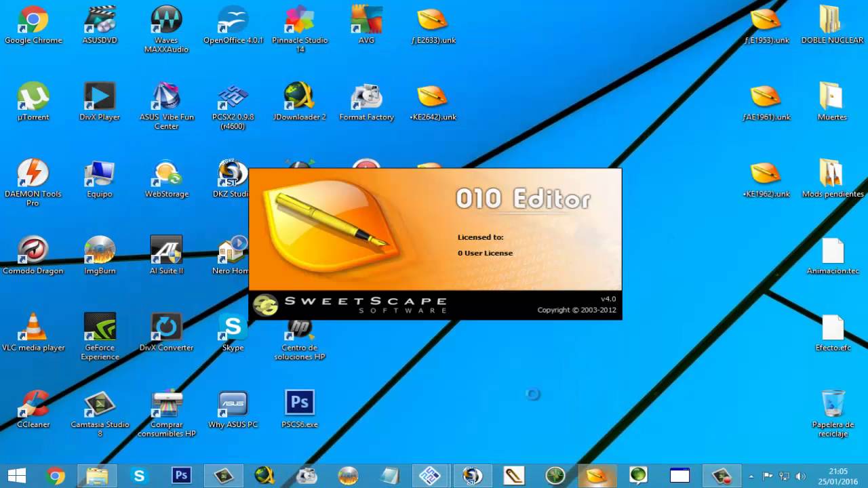Click the DAEMON Tools Pro icon
Image resolution: width=868 pixels, height=488 pixels.
(x=33, y=182)
